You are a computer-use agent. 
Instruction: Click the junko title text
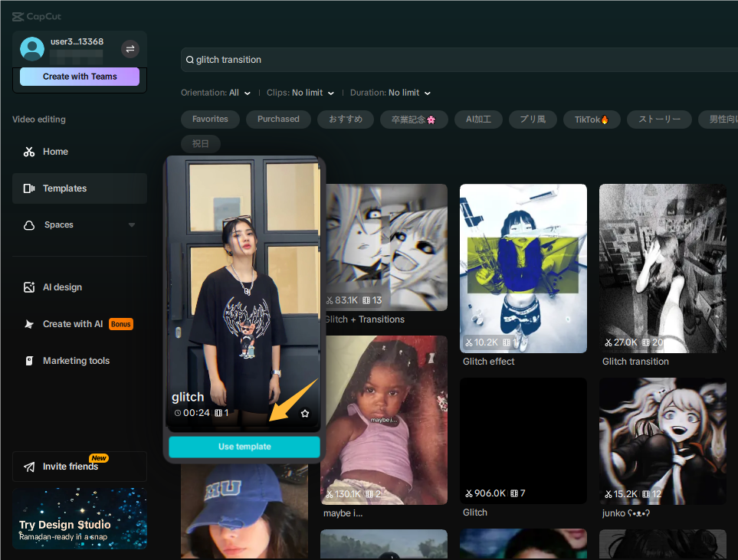point(626,513)
